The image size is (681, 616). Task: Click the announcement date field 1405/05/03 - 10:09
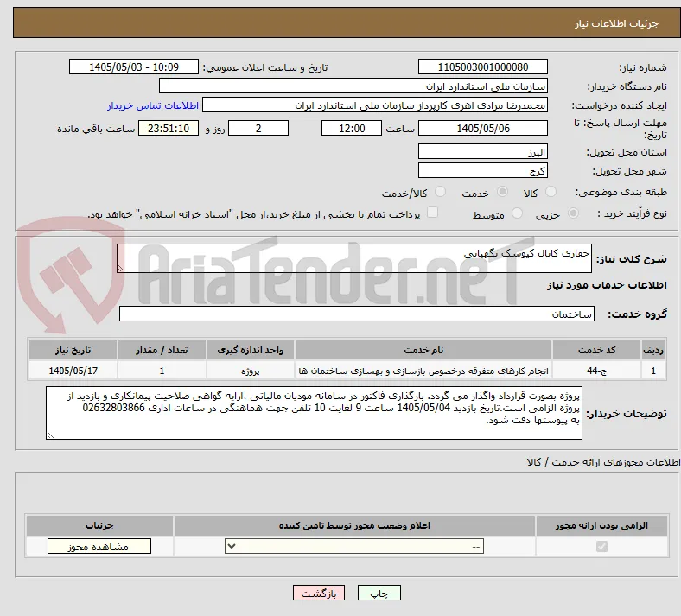click(x=134, y=67)
